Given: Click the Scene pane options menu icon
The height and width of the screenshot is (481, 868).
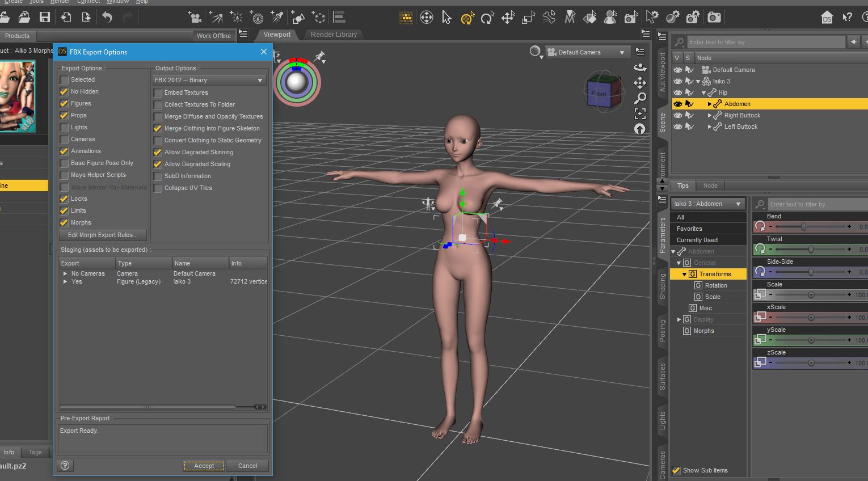Looking at the screenshot, I should pos(662,36).
